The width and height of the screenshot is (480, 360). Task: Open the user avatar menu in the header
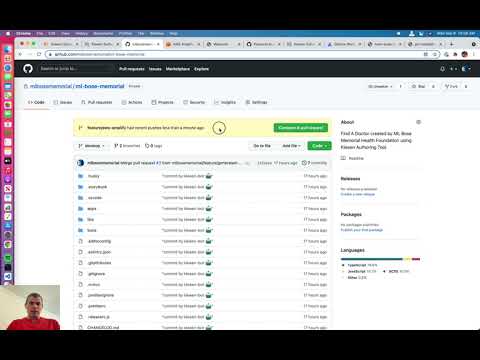point(466,69)
